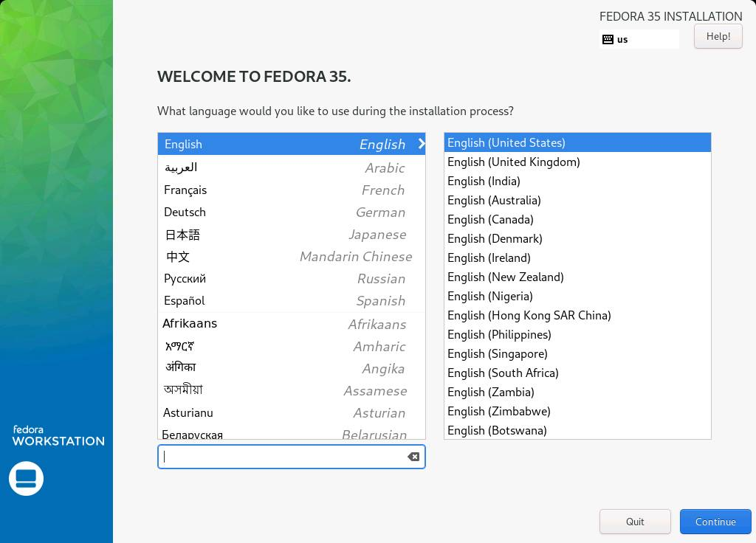756x543 pixels.
Task: Pick English (Singapore) locale
Action: (577, 353)
